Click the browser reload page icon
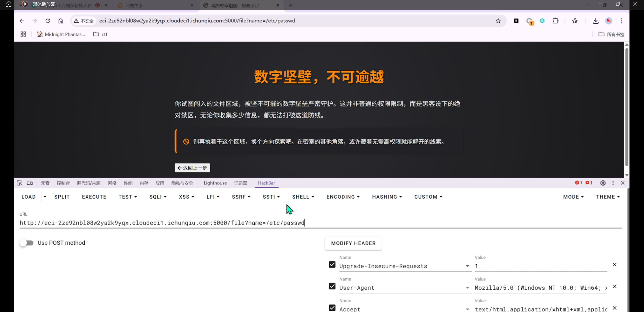The image size is (644, 312). [48, 21]
